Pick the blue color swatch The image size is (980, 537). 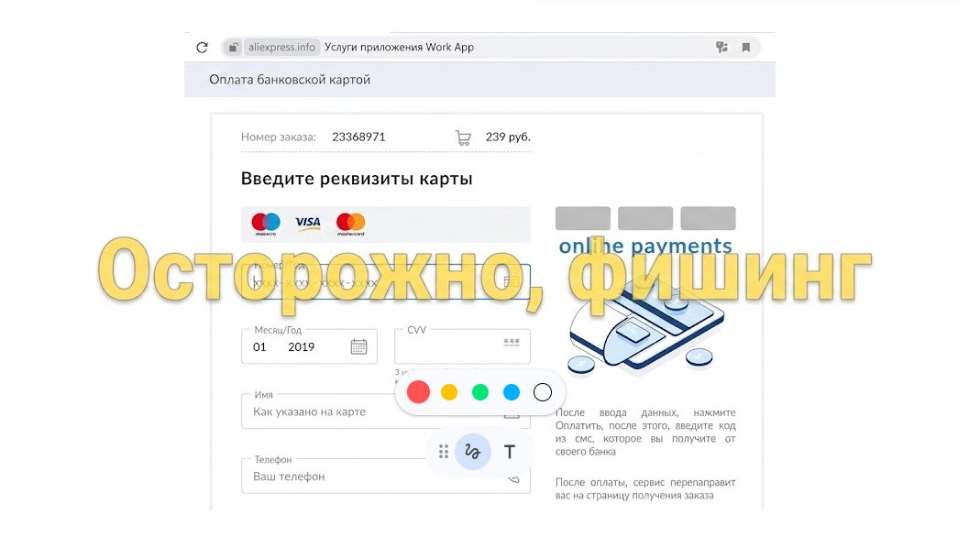(x=512, y=392)
